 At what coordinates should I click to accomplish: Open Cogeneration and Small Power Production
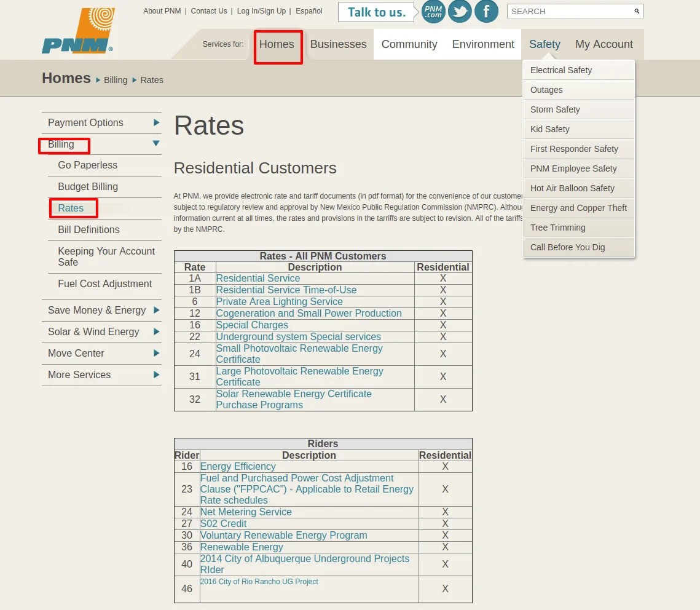309,313
